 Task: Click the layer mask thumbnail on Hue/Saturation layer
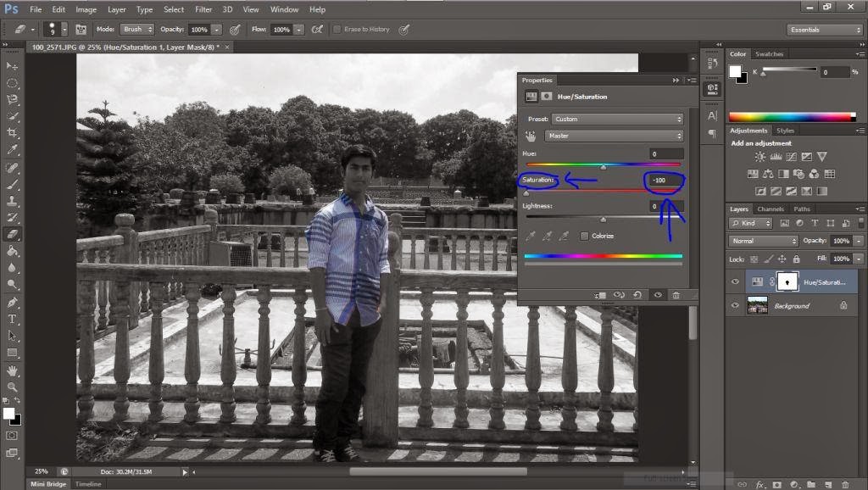pos(789,281)
